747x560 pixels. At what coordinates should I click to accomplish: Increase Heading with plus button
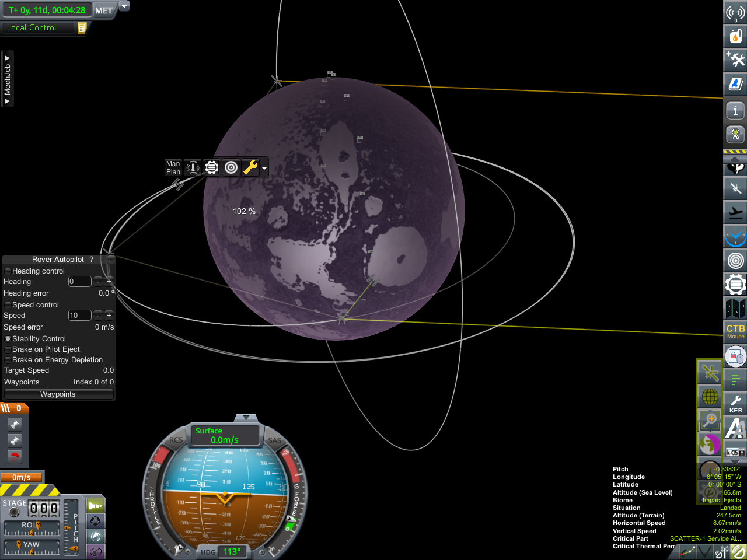point(109,282)
